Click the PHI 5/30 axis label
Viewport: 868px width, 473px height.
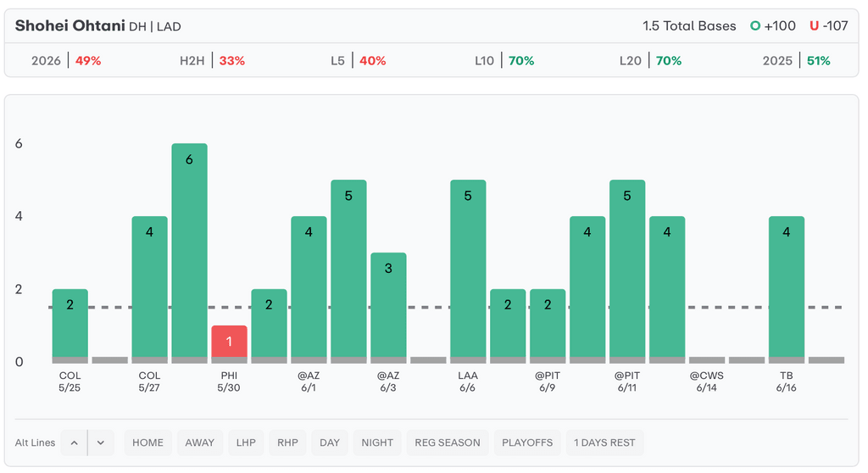(229, 381)
